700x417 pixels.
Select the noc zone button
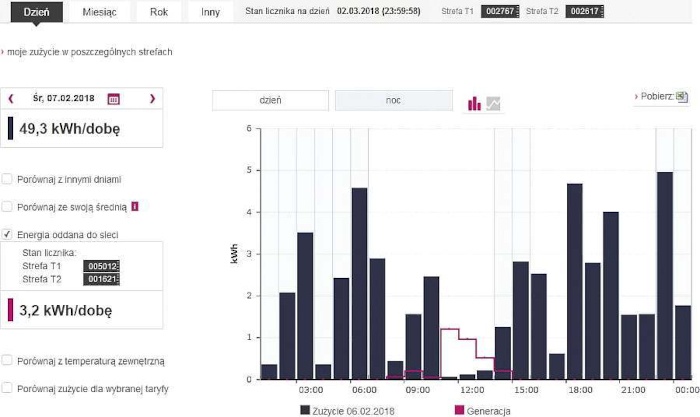tap(394, 100)
